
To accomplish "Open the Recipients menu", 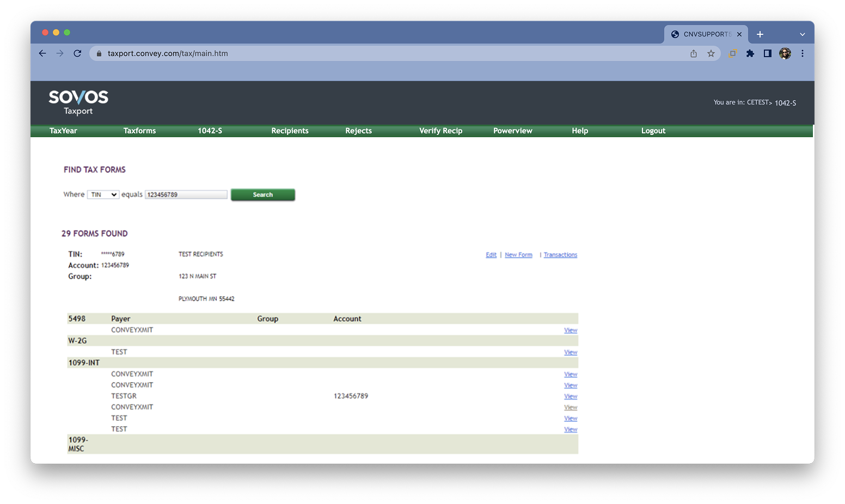I will point(290,131).
